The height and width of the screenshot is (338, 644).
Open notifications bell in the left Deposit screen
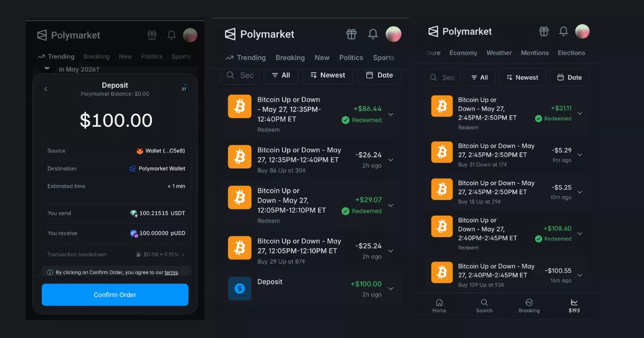point(171,35)
